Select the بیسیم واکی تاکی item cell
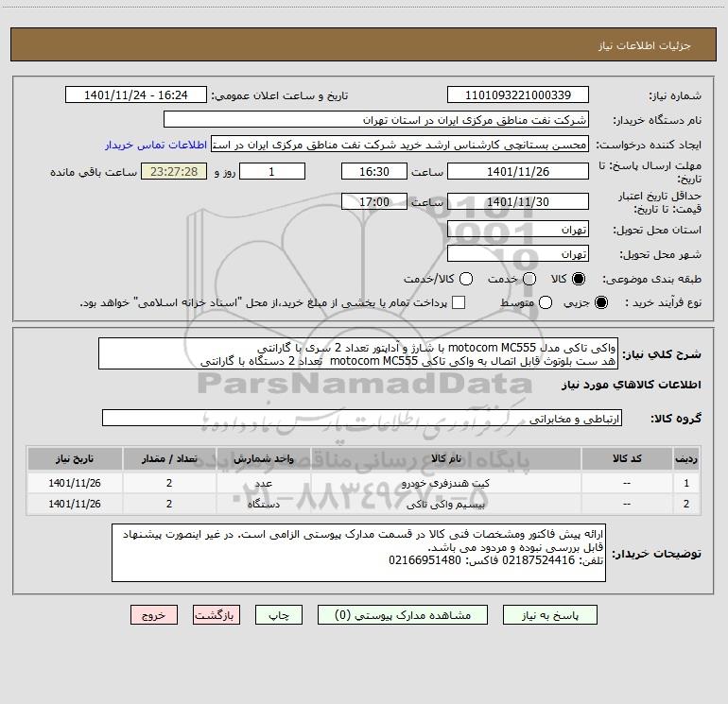The image size is (728, 704). 445,504
